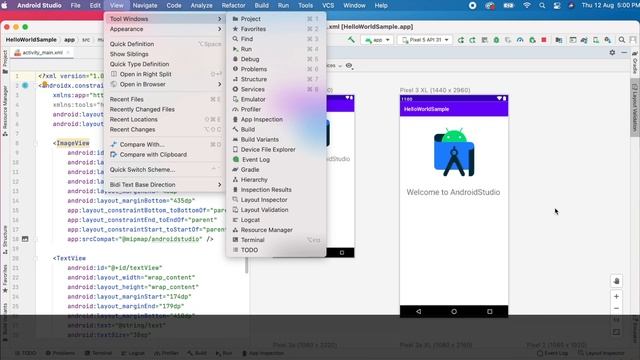Click the gutter image icon on line 18
The width and height of the screenshot is (640, 360).
pos(25,239)
